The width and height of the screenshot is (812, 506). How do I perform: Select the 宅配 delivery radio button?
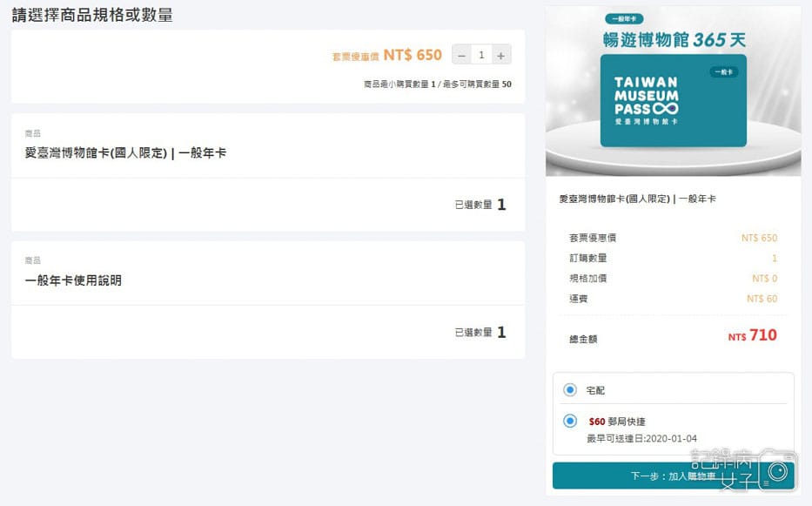click(570, 390)
